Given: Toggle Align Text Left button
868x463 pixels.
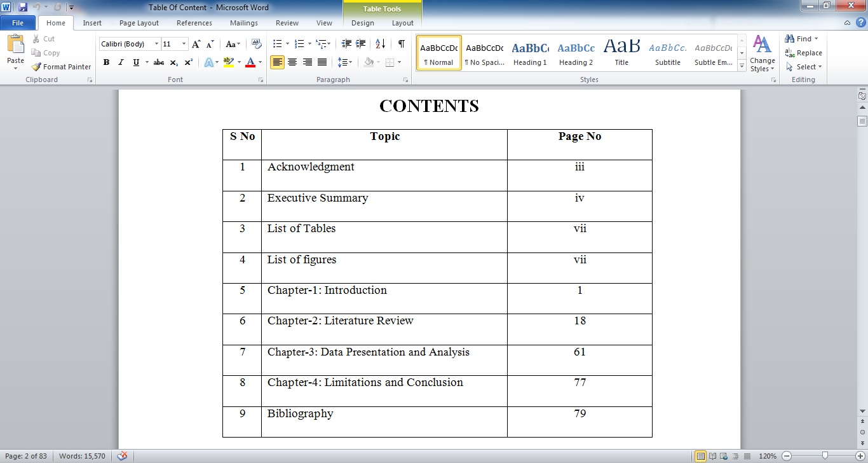Looking at the screenshot, I should pos(277,62).
